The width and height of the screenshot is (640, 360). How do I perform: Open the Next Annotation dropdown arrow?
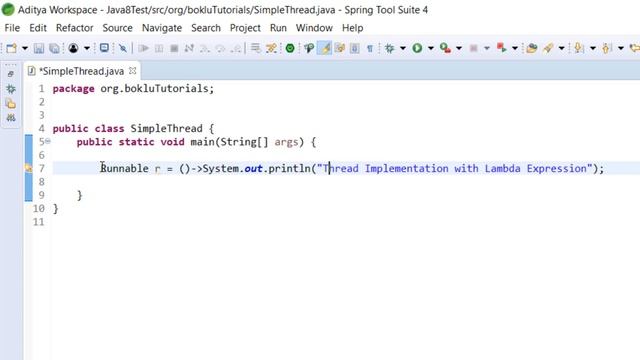point(593,49)
